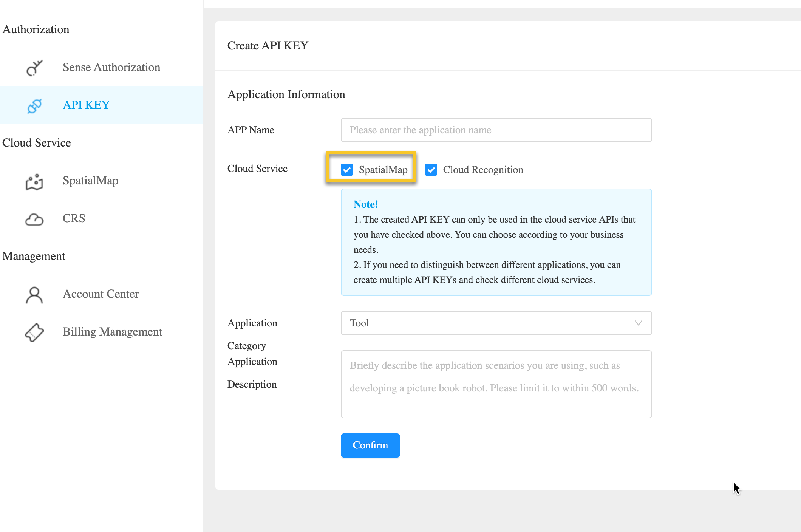
Task: Click the Application Description text area
Action: (x=496, y=384)
